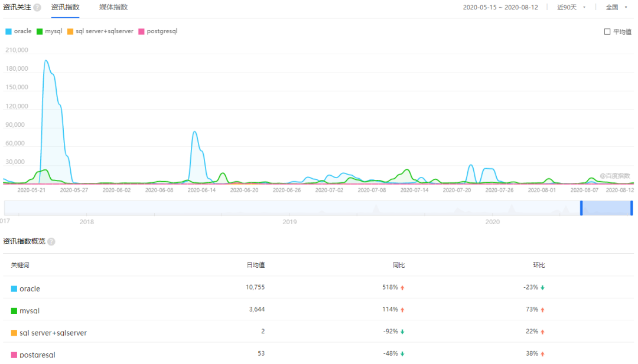Click mysql daily average 3,644
Image resolution: width=638 pixels, height=364 pixels.
257,309
